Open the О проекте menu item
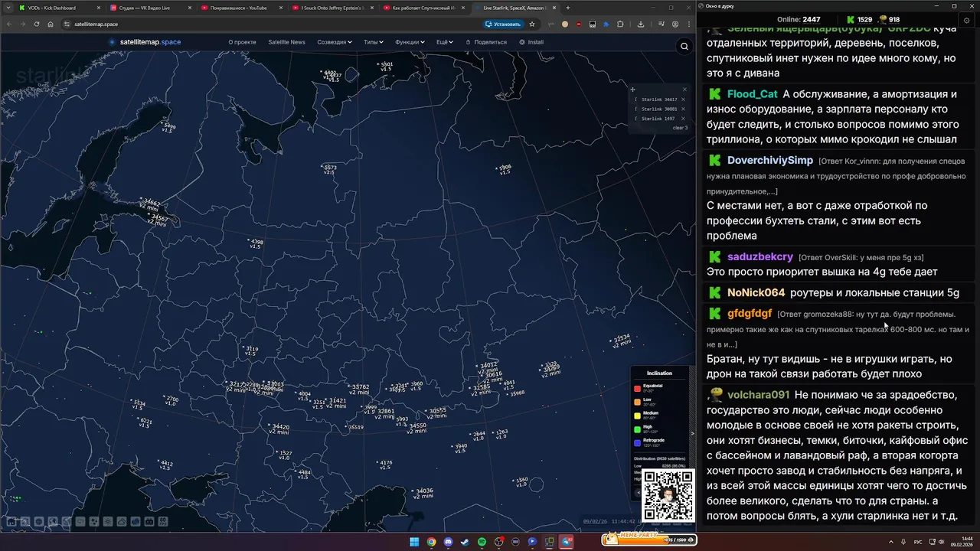 (x=242, y=42)
